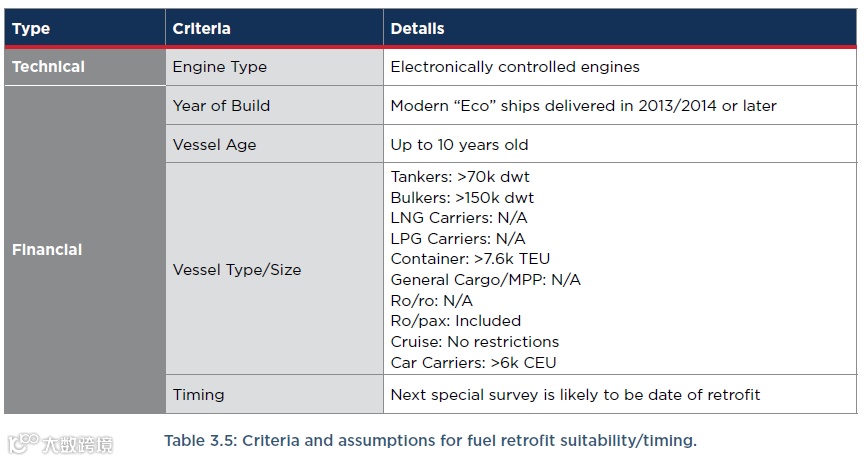Viewport: 864px width, 461px height.
Task: Click the 'Table 3.5' caption text
Action: (430, 440)
